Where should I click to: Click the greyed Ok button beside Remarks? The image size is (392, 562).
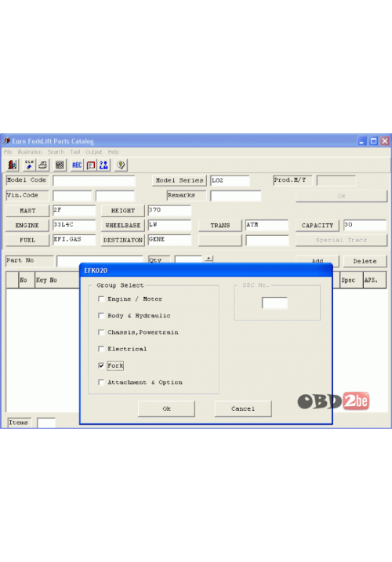341,196
